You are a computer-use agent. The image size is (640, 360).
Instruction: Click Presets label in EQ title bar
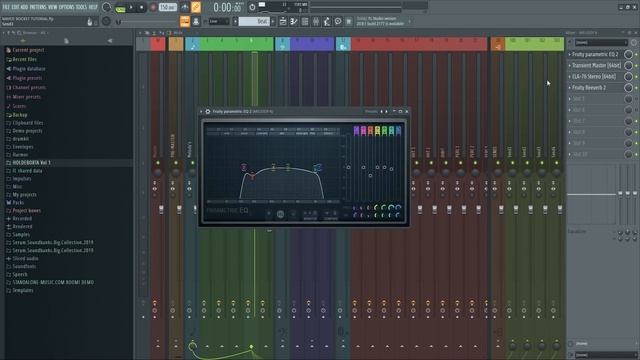pyautogui.click(x=371, y=111)
